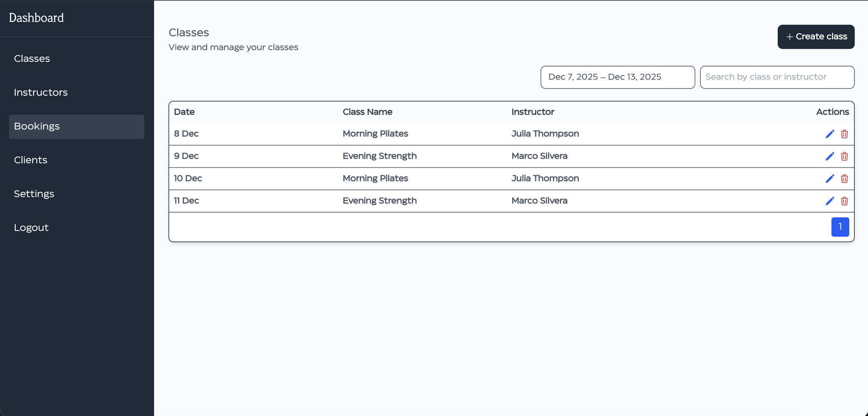Select the Julia Thompson 8 Dec row
Screen dimensions: 868x416
click(x=545, y=134)
